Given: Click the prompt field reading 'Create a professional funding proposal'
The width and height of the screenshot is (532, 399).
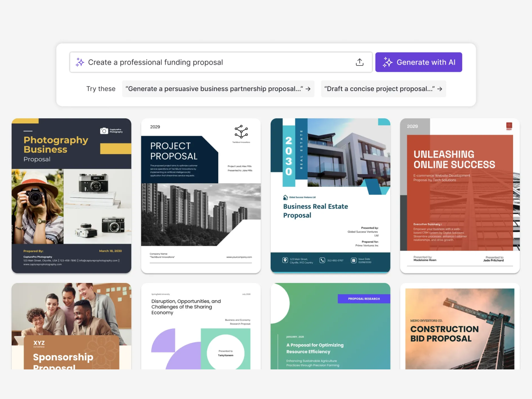Looking at the screenshot, I should tap(213, 62).
